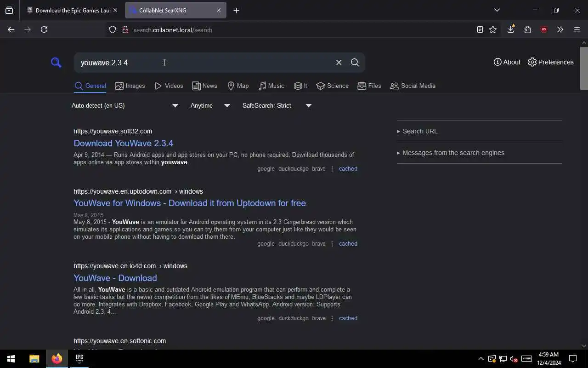The height and width of the screenshot is (368, 588).
Task: Switch to the Science tab
Action: pyautogui.click(x=332, y=86)
